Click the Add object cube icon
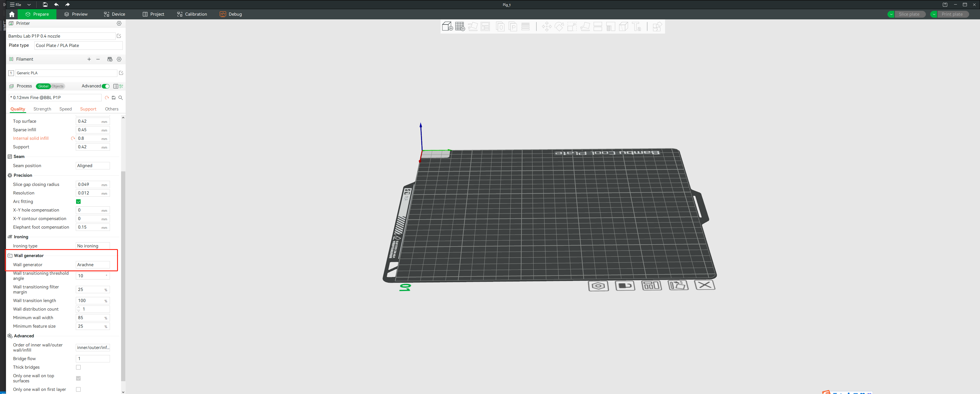Image resolution: width=980 pixels, height=394 pixels. pyautogui.click(x=447, y=27)
